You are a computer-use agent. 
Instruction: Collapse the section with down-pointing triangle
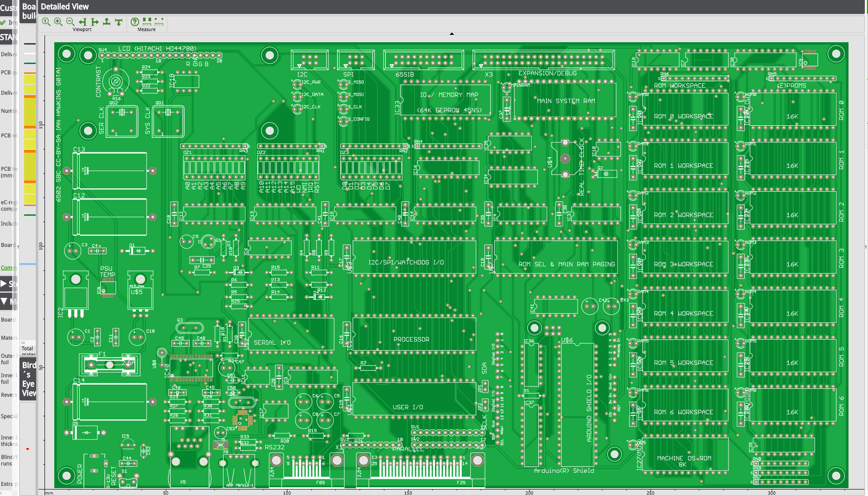coord(4,302)
